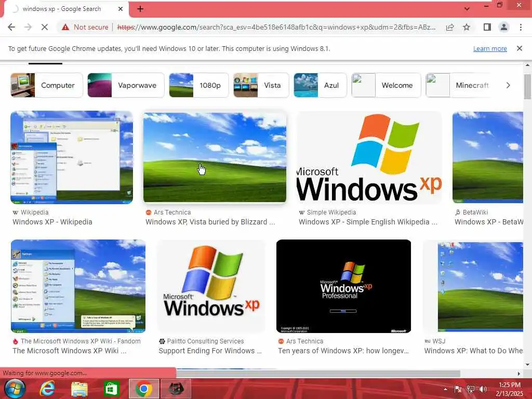Bookmark this page with the star icon
Viewport: 532px width, 399px height.
pos(467,27)
